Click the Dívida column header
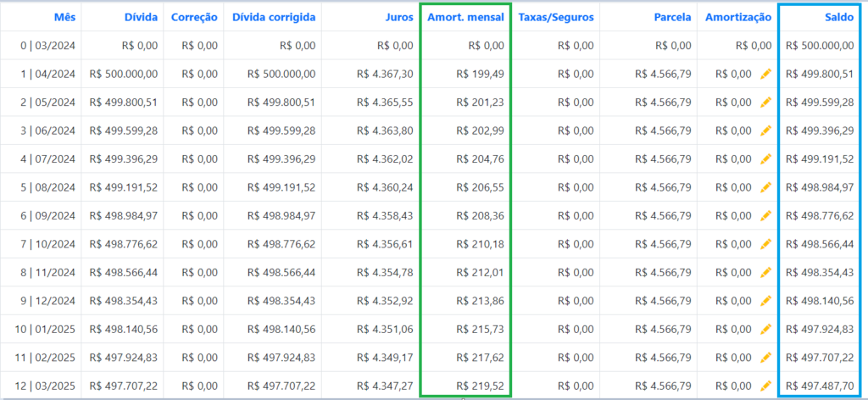The width and height of the screenshot is (868, 400). [142, 17]
